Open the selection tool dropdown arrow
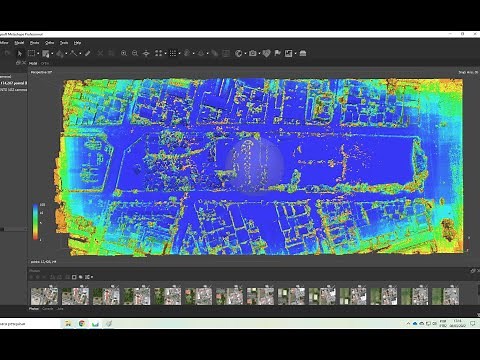 click(38, 54)
